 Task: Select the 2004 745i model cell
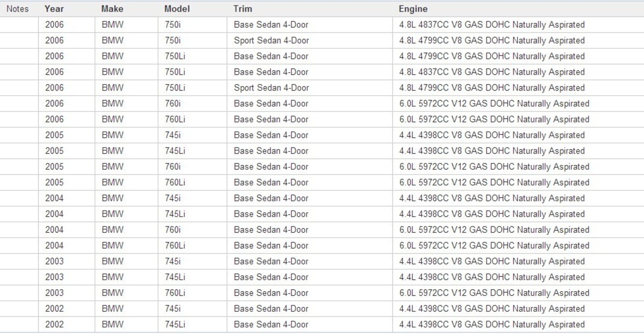pos(173,198)
